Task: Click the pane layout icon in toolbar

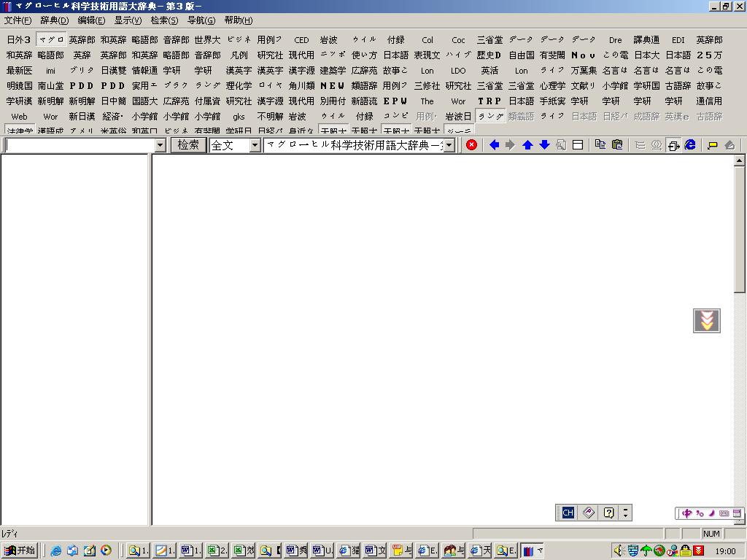Action: tap(578, 145)
